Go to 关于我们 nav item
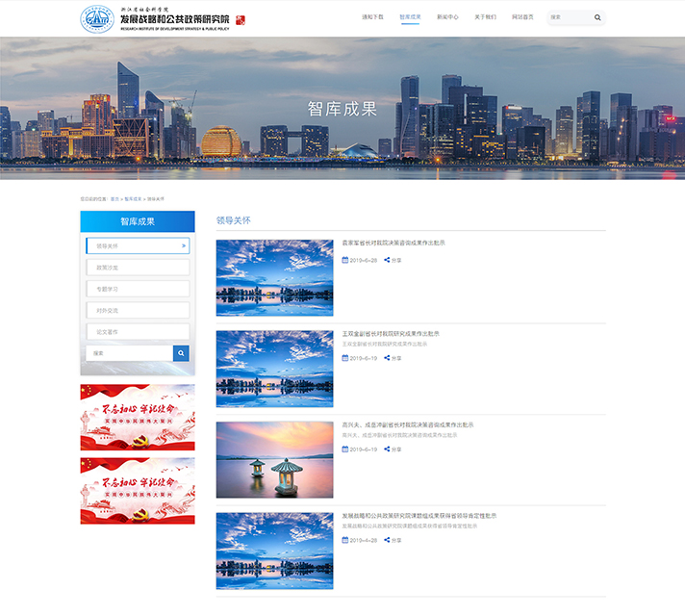Image resolution: width=685 pixels, height=616 pixels. click(485, 17)
